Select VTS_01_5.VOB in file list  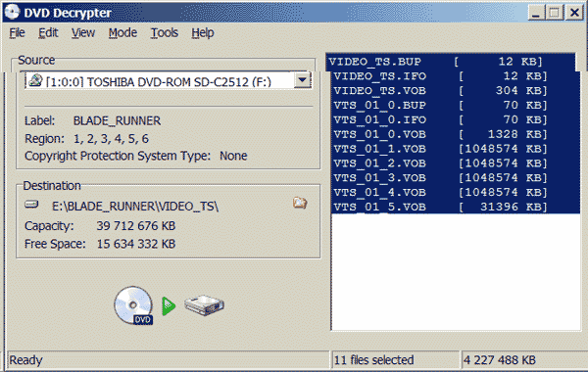456,207
